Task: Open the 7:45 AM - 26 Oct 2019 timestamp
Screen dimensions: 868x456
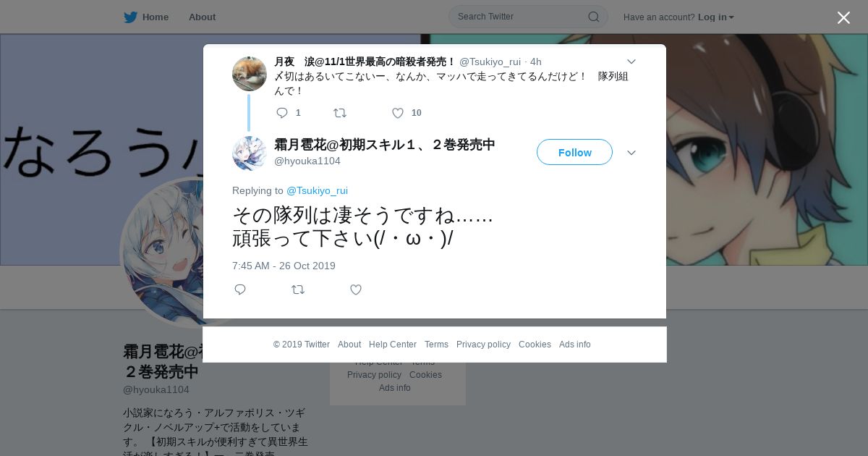Action: point(284,266)
